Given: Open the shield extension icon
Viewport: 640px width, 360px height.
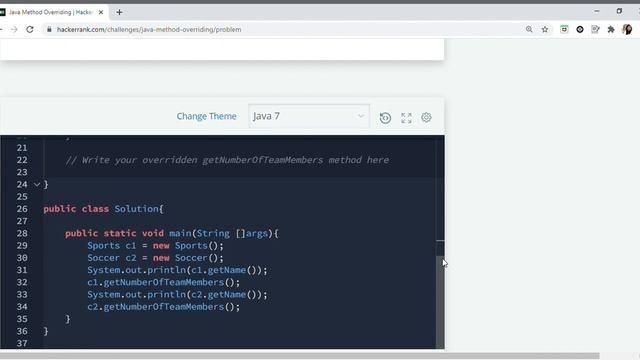Looking at the screenshot, I should (x=564, y=29).
